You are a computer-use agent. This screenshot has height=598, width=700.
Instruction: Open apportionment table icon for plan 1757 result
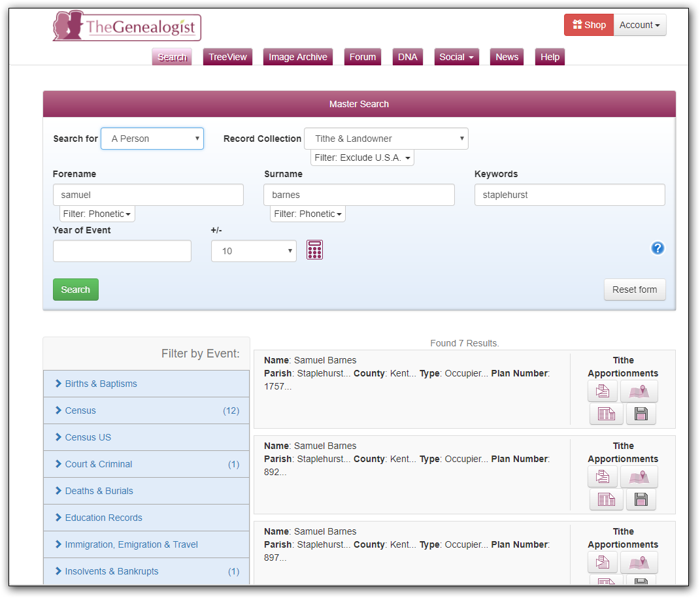[x=607, y=414]
